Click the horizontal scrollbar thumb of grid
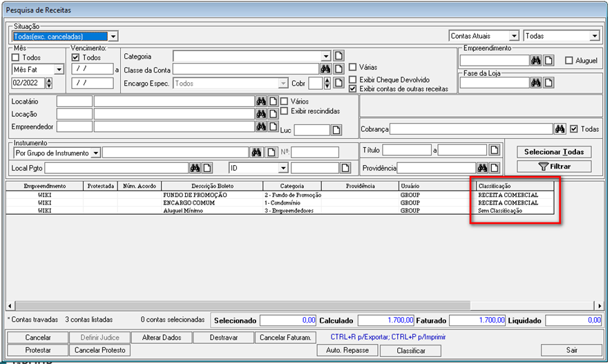Screen dimensions: 612x364 [x=242, y=305]
